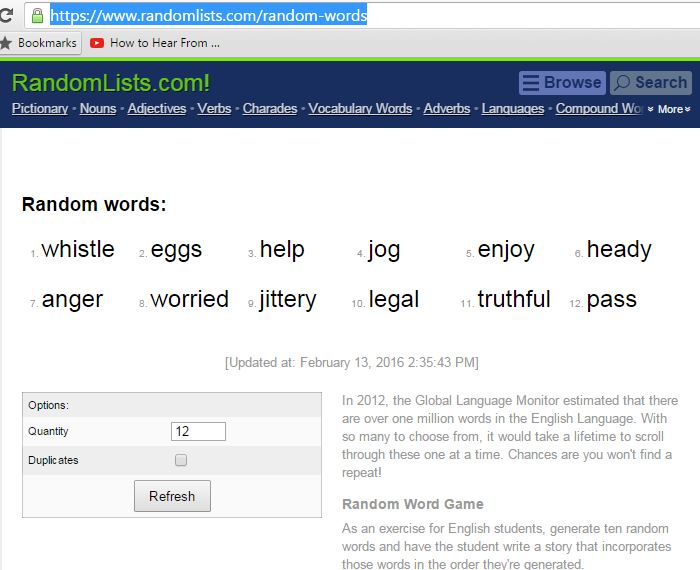Open the YouTube bookmark icon
The height and width of the screenshot is (570, 700).
[x=97, y=43]
